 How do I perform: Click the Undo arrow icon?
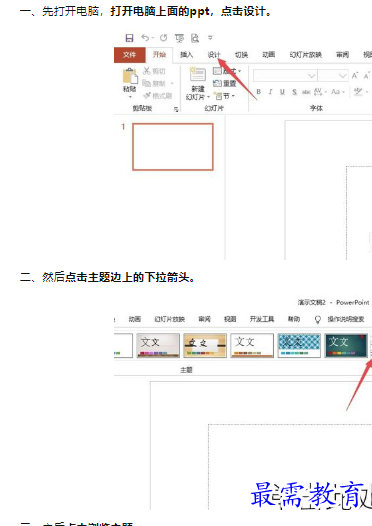coord(145,38)
